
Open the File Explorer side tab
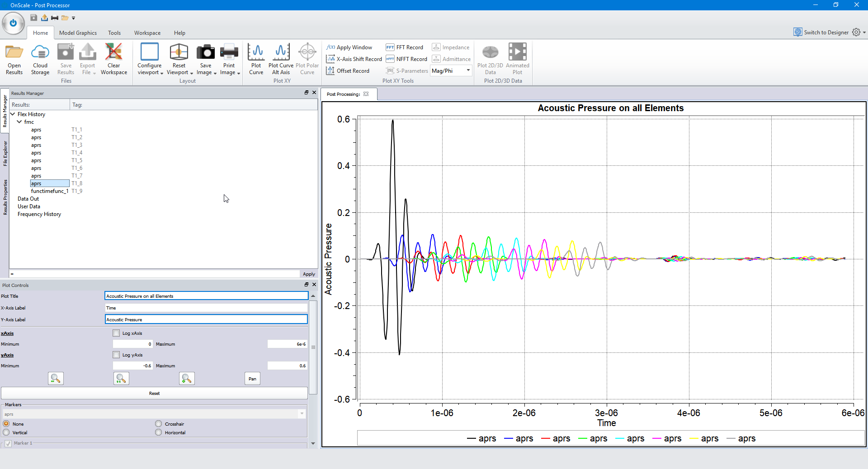pyautogui.click(x=5, y=154)
